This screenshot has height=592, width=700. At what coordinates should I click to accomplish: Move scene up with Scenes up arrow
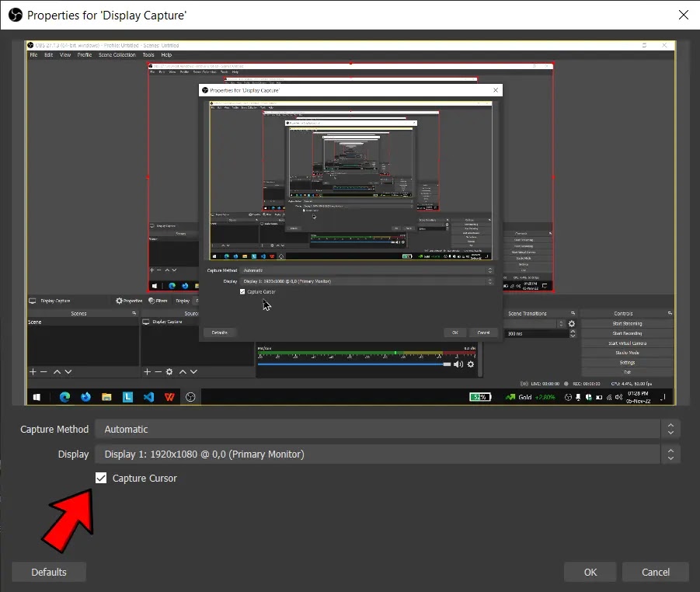tap(57, 371)
